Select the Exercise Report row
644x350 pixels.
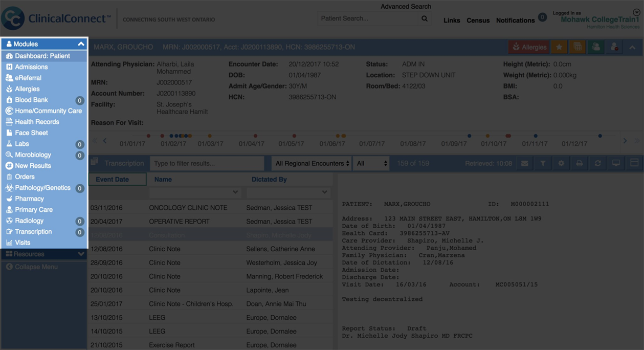tap(211, 345)
